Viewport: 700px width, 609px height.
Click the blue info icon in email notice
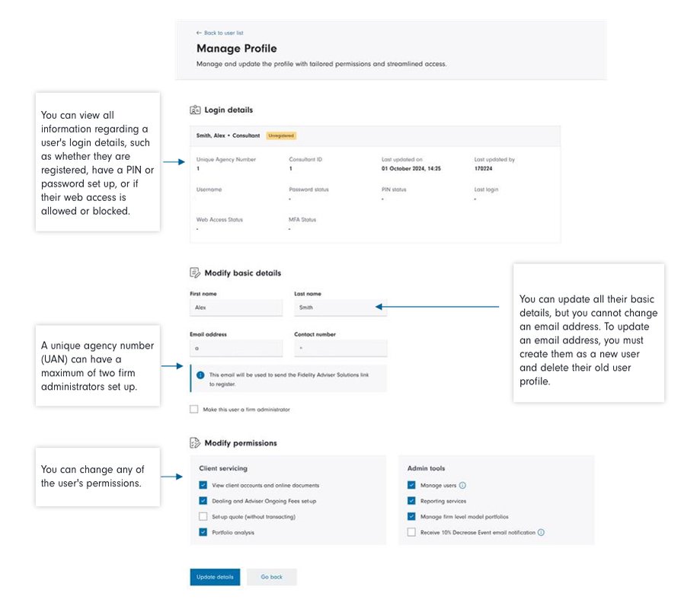[200, 375]
